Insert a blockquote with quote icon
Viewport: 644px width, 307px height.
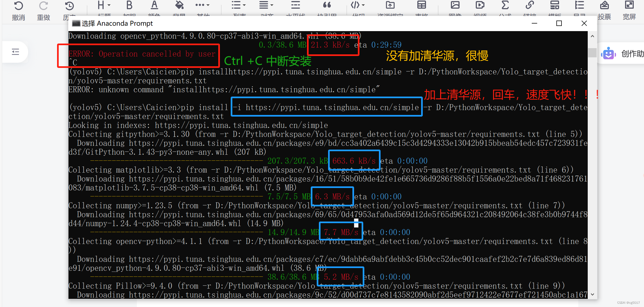click(x=327, y=5)
